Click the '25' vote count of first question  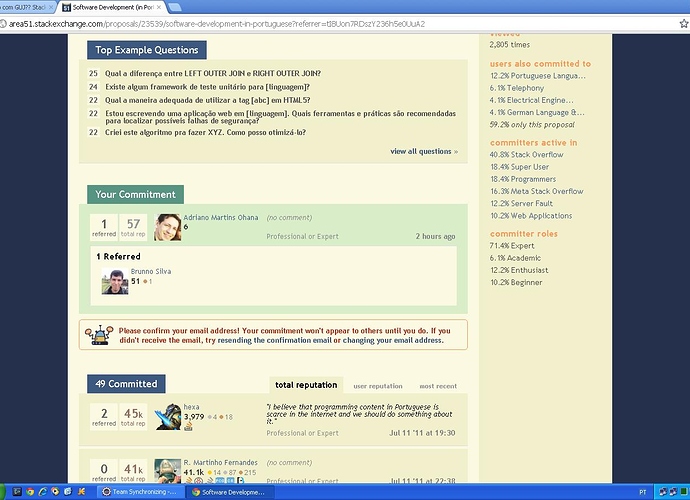[93, 74]
